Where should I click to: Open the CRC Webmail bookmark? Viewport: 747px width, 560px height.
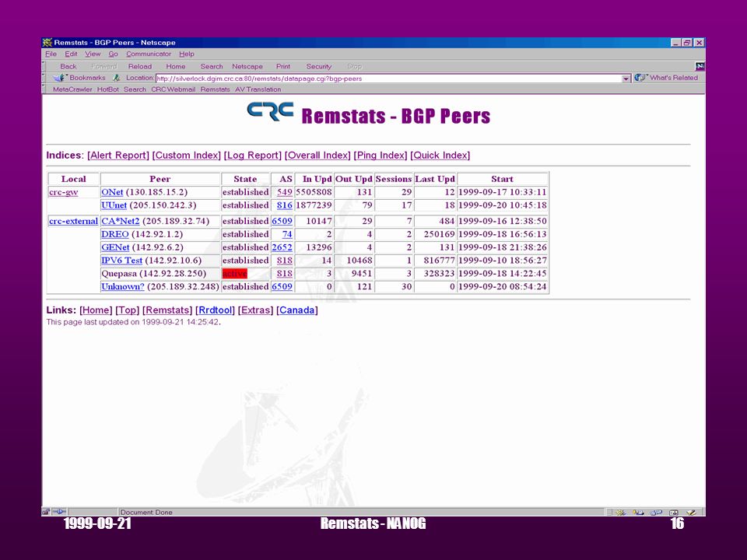tap(173, 89)
